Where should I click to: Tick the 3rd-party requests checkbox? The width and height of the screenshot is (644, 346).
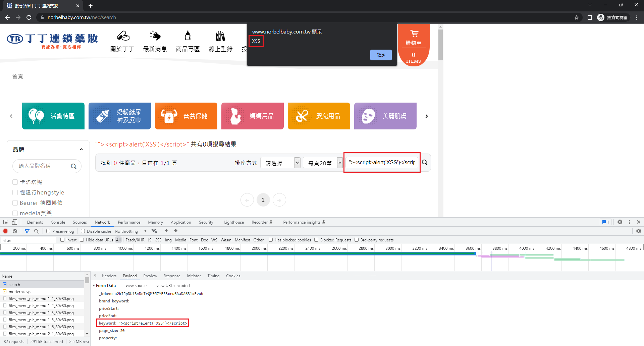357,240
